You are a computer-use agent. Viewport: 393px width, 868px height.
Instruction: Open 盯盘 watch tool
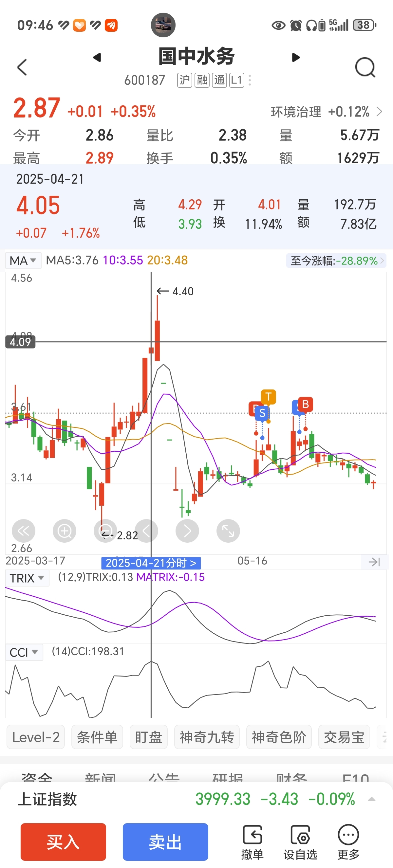pos(149,737)
